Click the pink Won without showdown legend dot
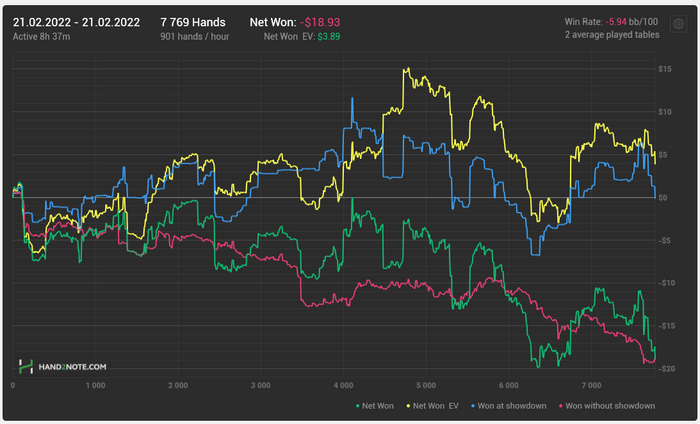The width and height of the screenshot is (700, 424). (560, 406)
